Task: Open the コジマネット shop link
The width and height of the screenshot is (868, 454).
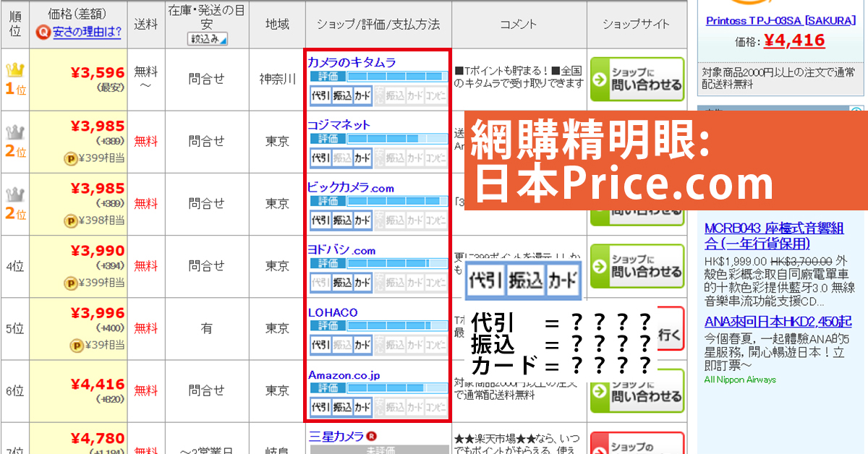Action: (339, 124)
